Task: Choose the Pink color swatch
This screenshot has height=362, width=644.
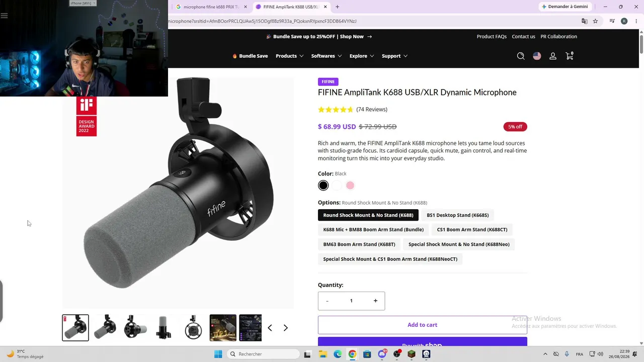Action: [x=350, y=186]
